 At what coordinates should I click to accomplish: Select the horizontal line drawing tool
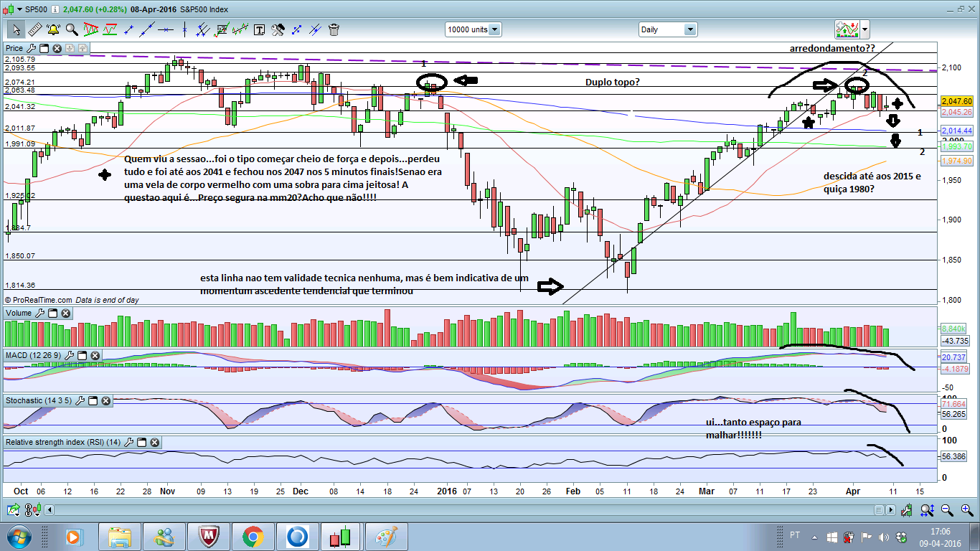point(166,29)
